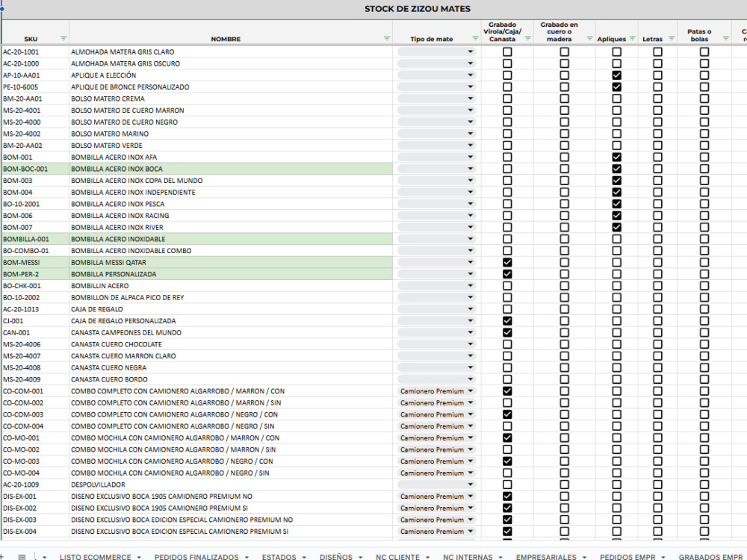Screen dimensions: 747x560
Task: Uncheck Apliques for APLIQUE A ELECCIÓN
Action: [x=616, y=75]
